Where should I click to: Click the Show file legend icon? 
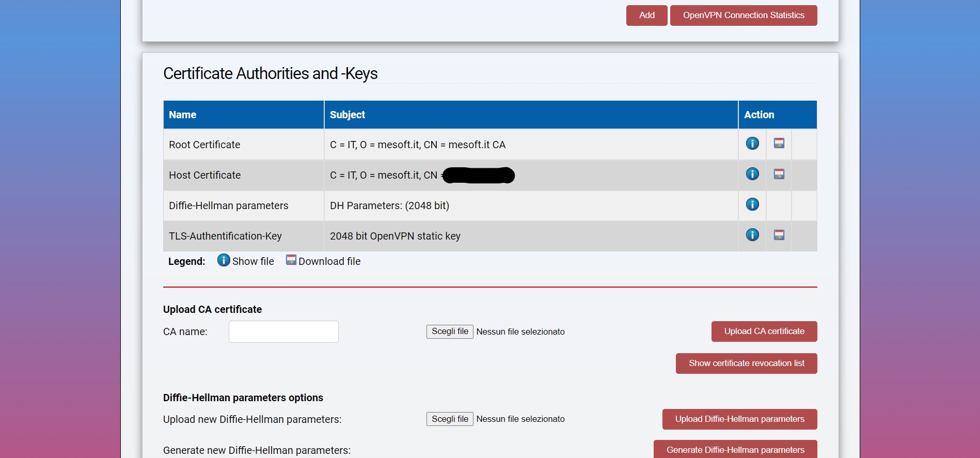coord(224,260)
